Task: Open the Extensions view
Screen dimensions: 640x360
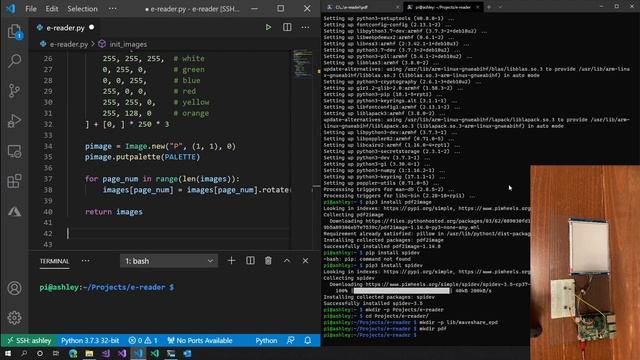Action: pyautogui.click(x=14, y=181)
